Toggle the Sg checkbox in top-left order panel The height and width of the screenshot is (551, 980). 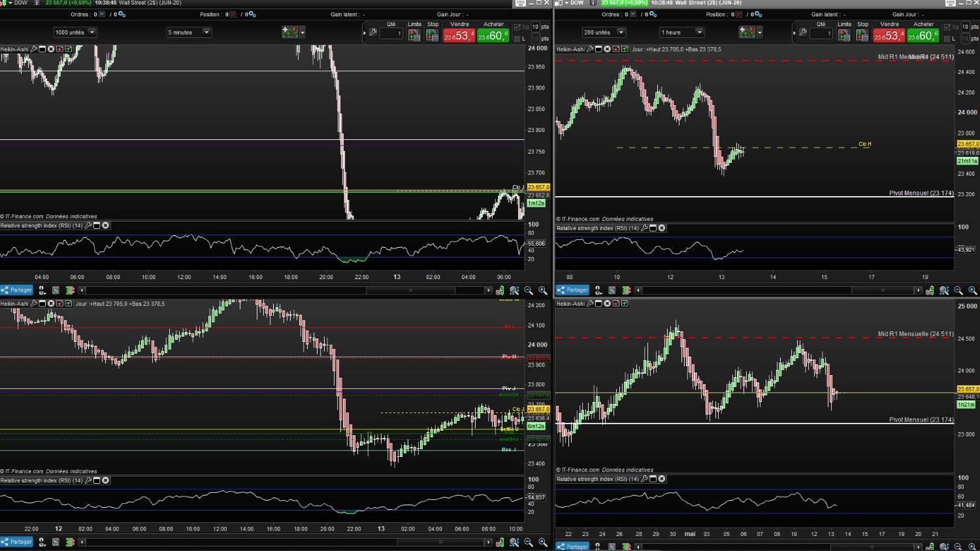517,27
